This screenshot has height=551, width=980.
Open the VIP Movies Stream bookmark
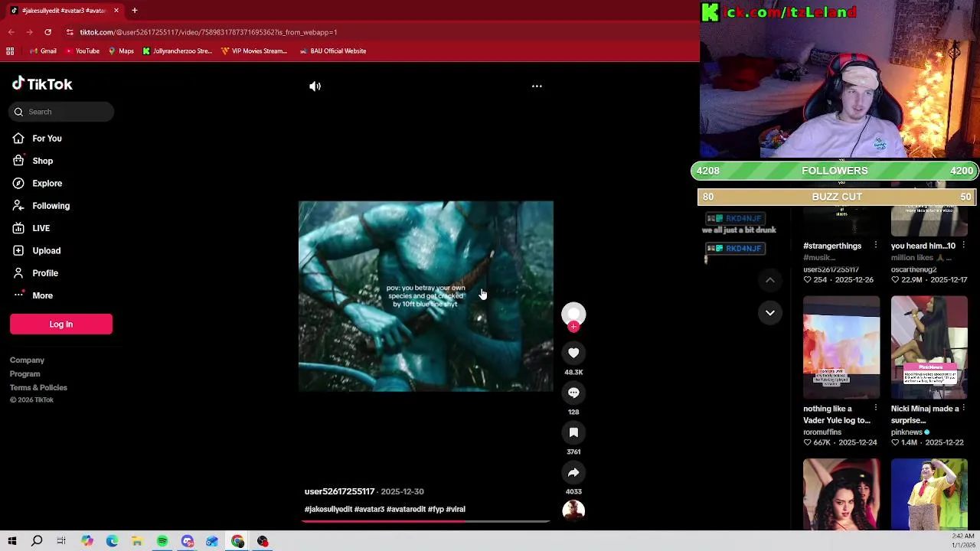coord(253,51)
